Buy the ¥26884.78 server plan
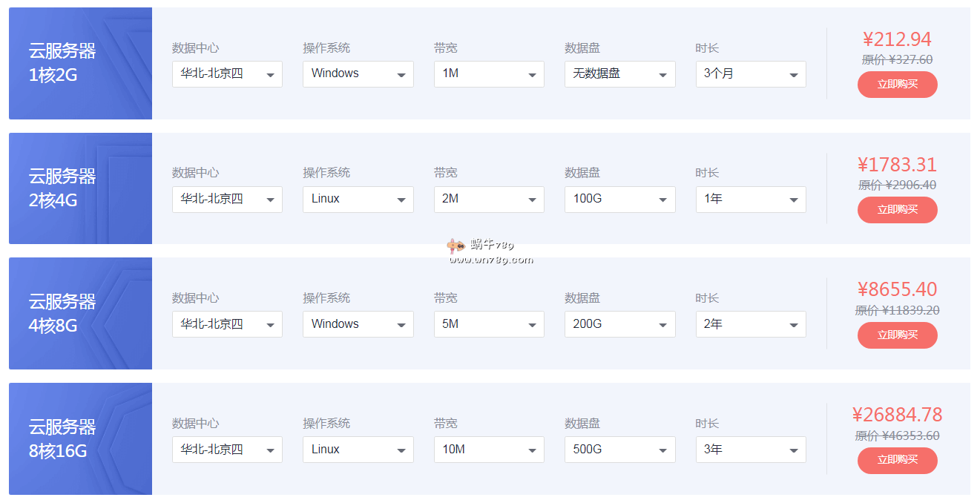Viewport: 980px width, 503px height. [897, 461]
